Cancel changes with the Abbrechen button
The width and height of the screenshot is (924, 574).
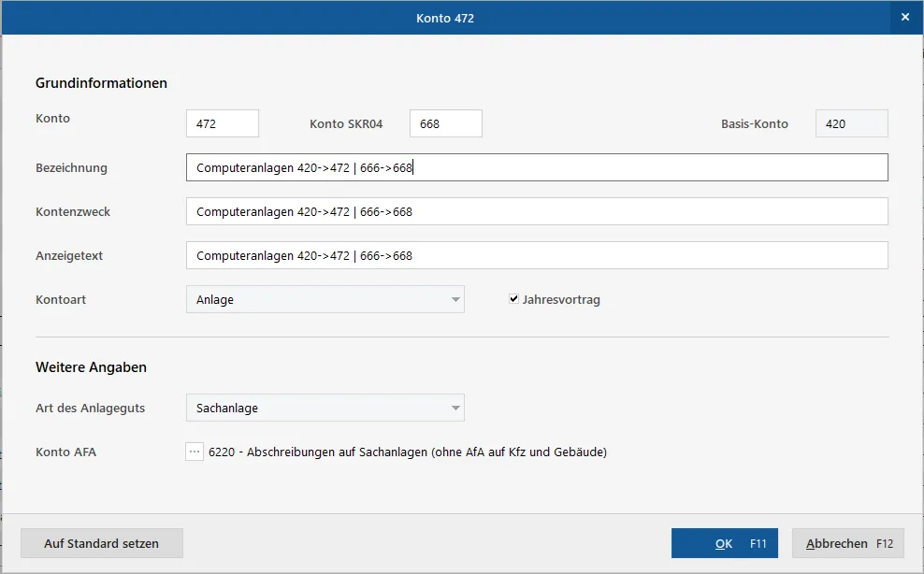tap(848, 543)
